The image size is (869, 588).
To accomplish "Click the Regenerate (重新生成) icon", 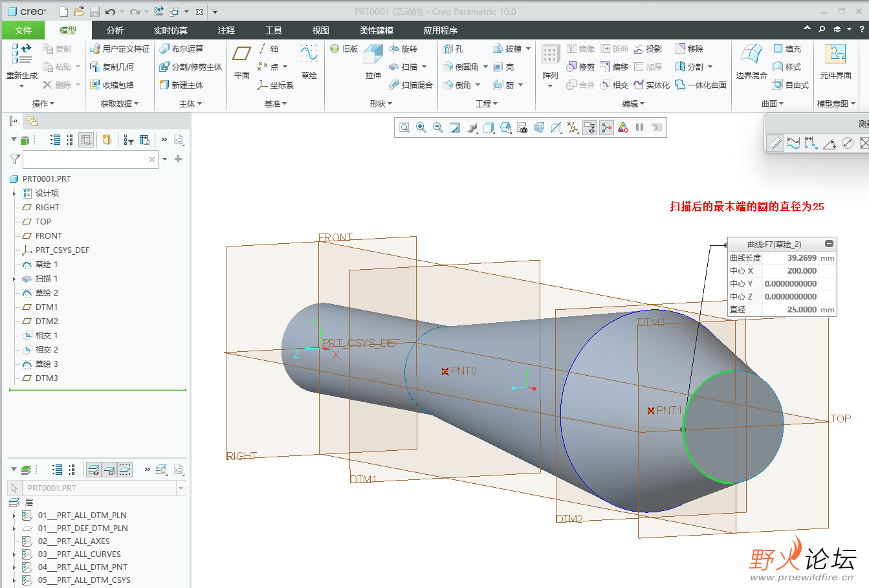I will (x=21, y=54).
